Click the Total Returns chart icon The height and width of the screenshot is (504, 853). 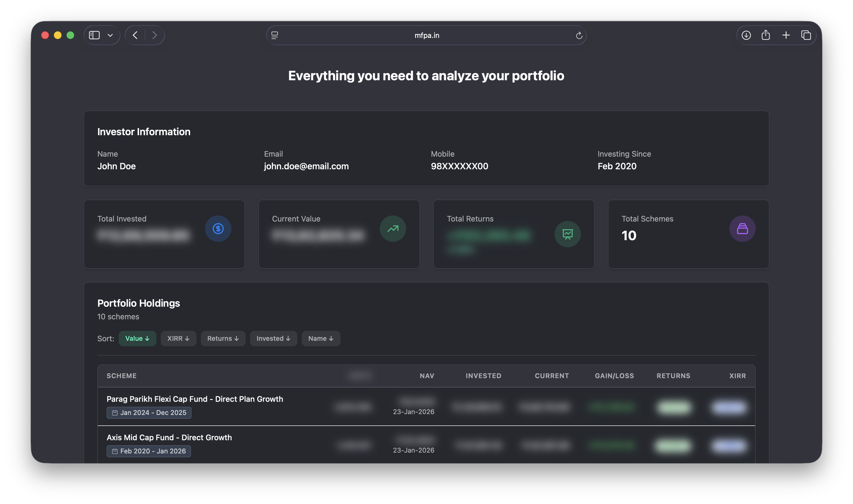[x=567, y=234]
